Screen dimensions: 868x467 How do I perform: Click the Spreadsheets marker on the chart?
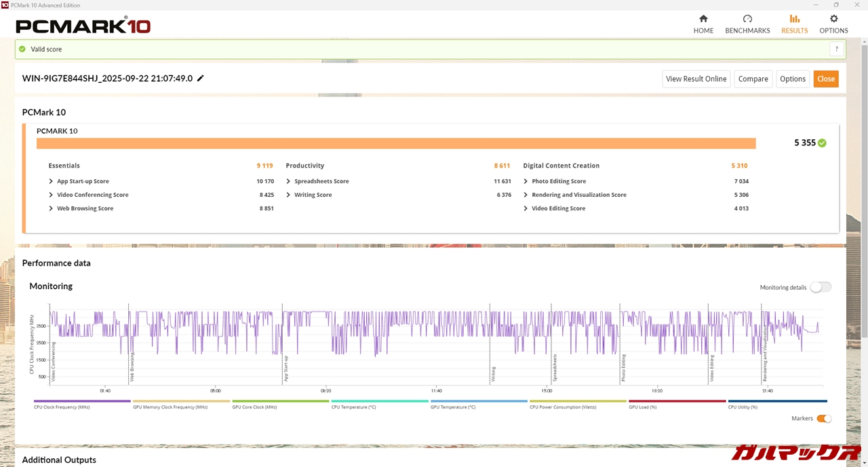tap(555, 369)
